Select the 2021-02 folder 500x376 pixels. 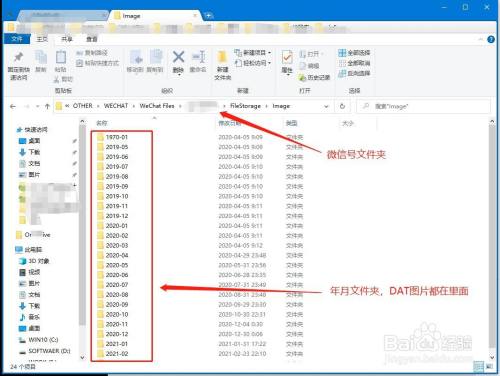(x=117, y=354)
